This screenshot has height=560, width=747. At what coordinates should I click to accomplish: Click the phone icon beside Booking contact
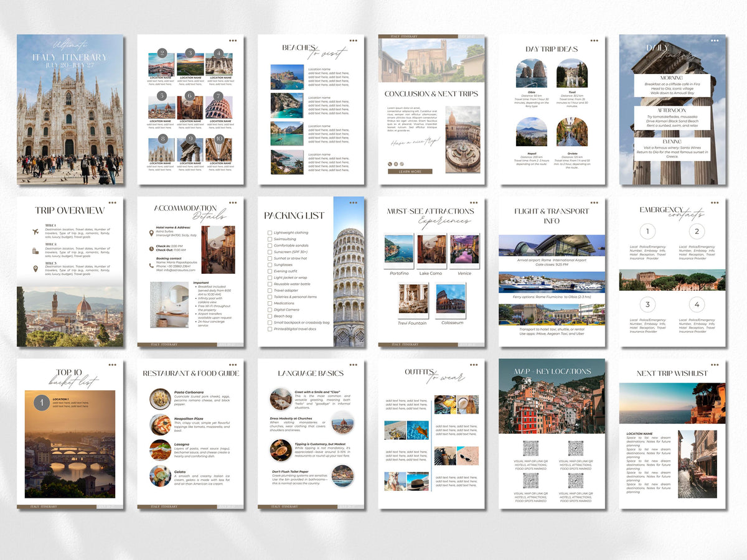151,265
